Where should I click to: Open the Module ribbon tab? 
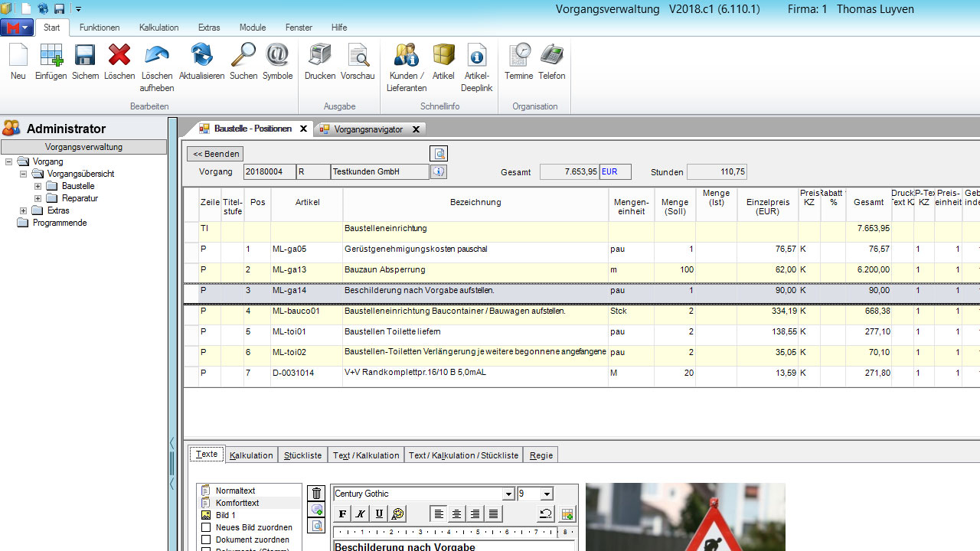coord(253,28)
